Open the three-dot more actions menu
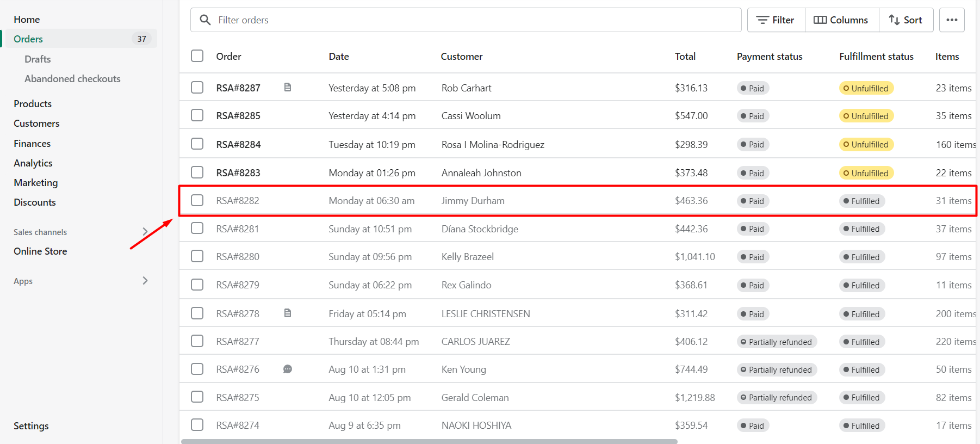This screenshot has height=444, width=980. coord(951,20)
